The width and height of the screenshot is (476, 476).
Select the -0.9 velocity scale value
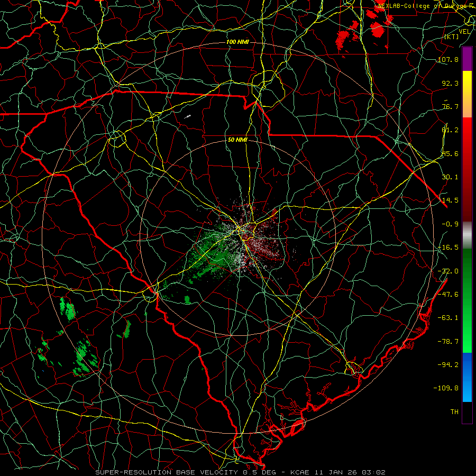pos(450,224)
